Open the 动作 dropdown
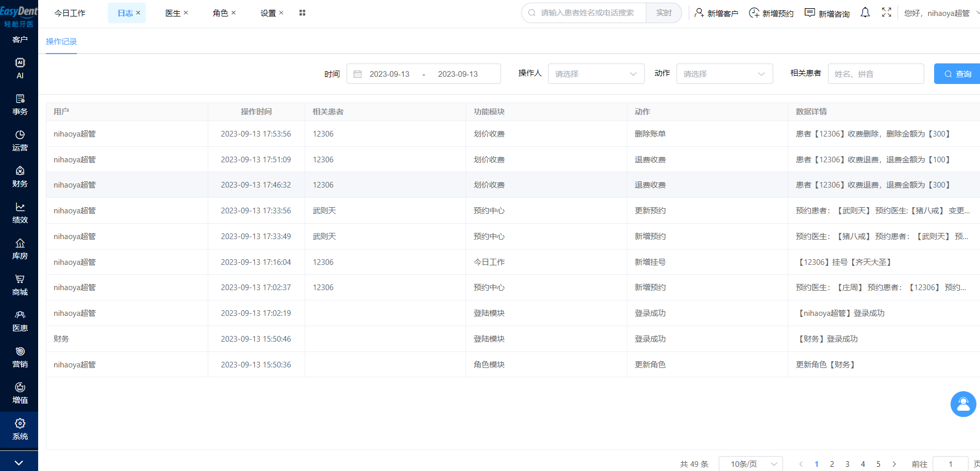The height and width of the screenshot is (471, 980). click(x=724, y=74)
